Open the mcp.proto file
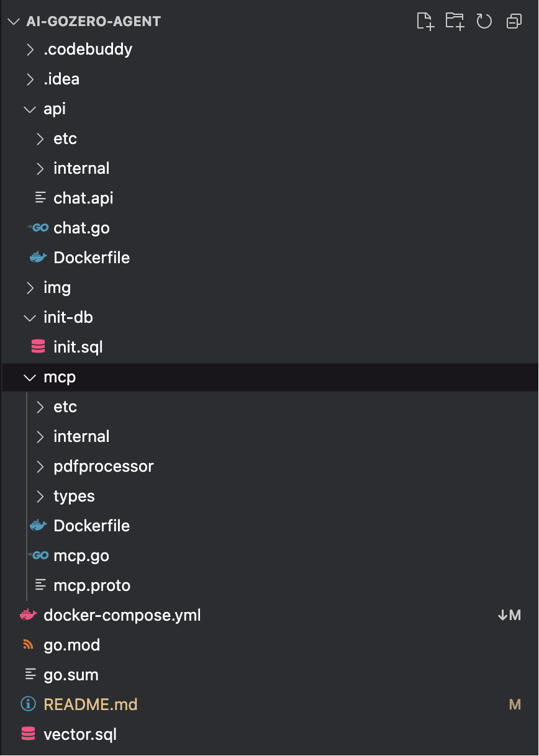Screen dimensions: 539x756 point(92,585)
